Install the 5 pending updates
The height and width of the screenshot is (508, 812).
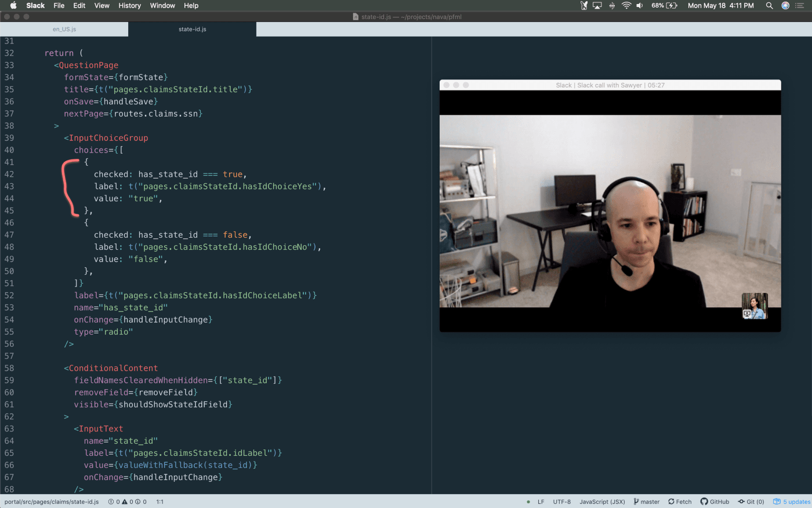coord(791,502)
